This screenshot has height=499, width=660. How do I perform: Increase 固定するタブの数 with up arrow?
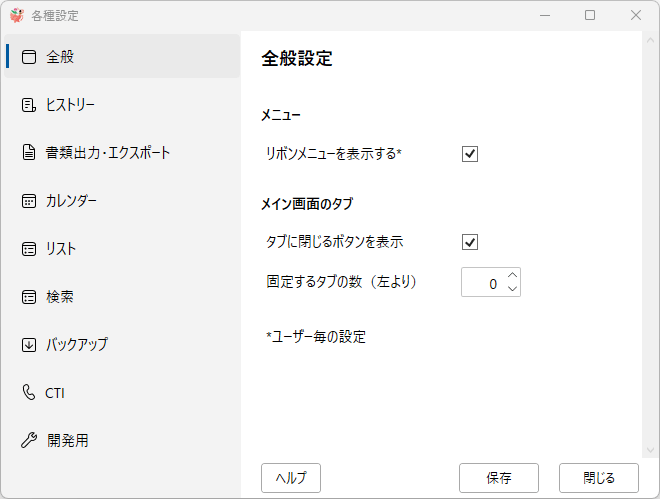[512, 275]
